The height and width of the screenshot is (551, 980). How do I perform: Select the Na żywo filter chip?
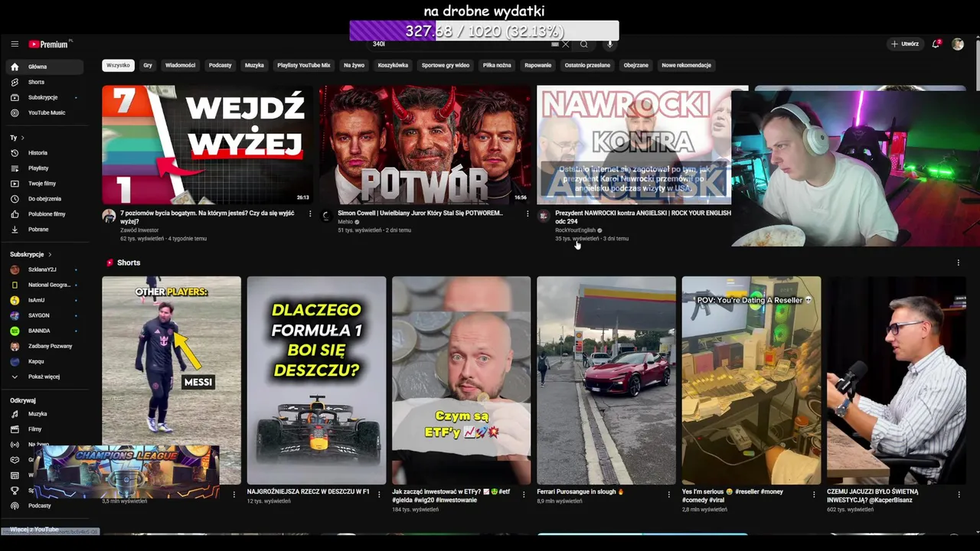(354, 65)
